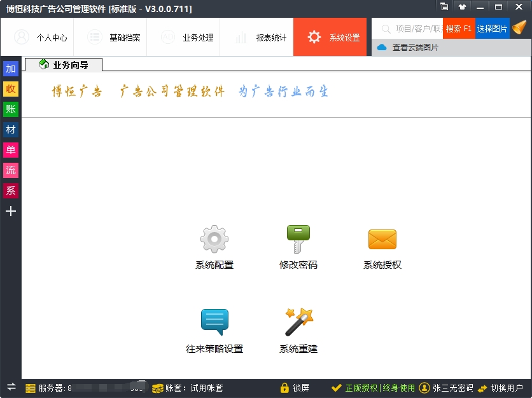Click the 搜索 F1 button
532x398 pixels.
459,29
